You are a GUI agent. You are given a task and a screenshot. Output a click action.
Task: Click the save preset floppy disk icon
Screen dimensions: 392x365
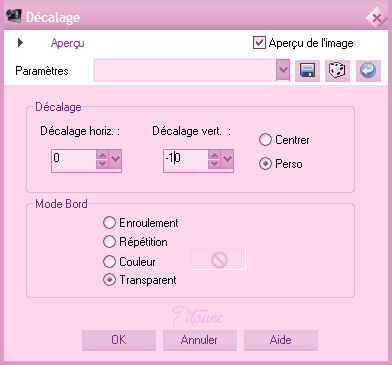click(x=307, y=71)
